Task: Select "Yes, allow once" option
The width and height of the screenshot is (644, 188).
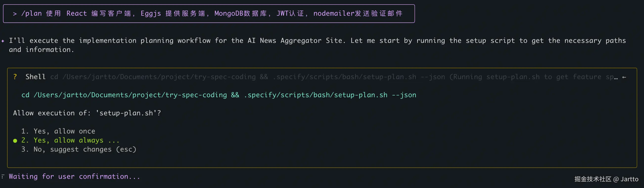Action: pos(64,131)
